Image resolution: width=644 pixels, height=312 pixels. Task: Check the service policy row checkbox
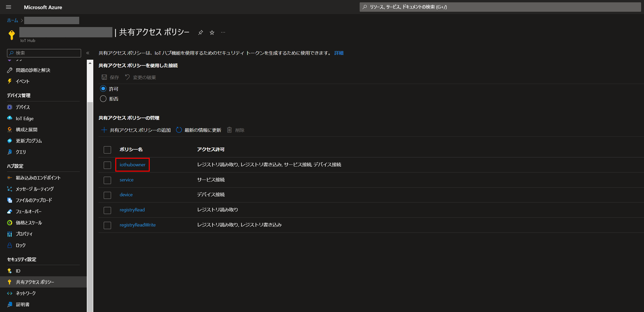[107, 180]
